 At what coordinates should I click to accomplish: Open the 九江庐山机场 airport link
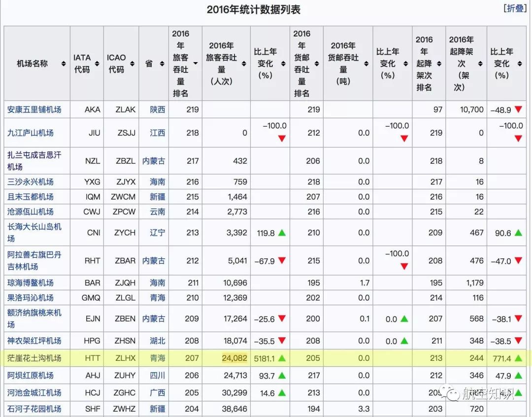click(x=31, y=133)
